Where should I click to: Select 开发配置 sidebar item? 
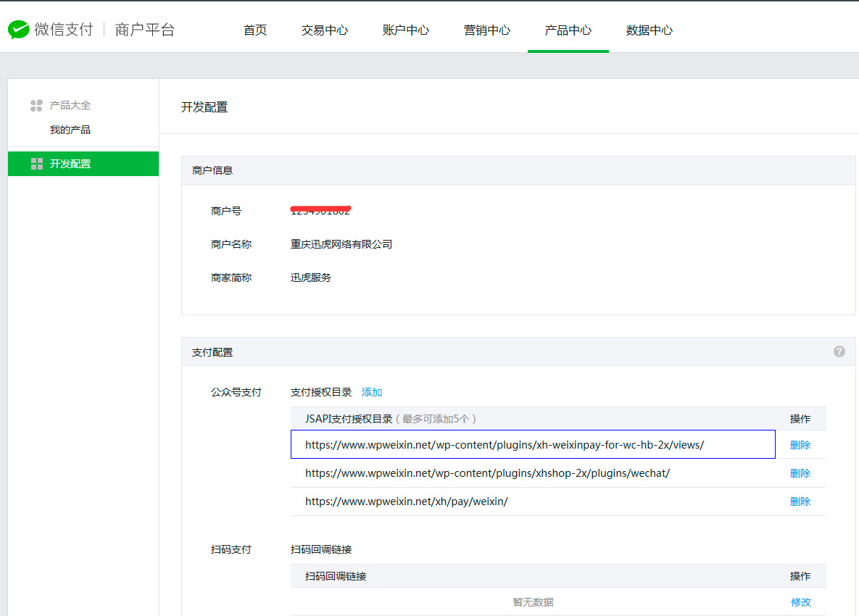tap(83, 164)
